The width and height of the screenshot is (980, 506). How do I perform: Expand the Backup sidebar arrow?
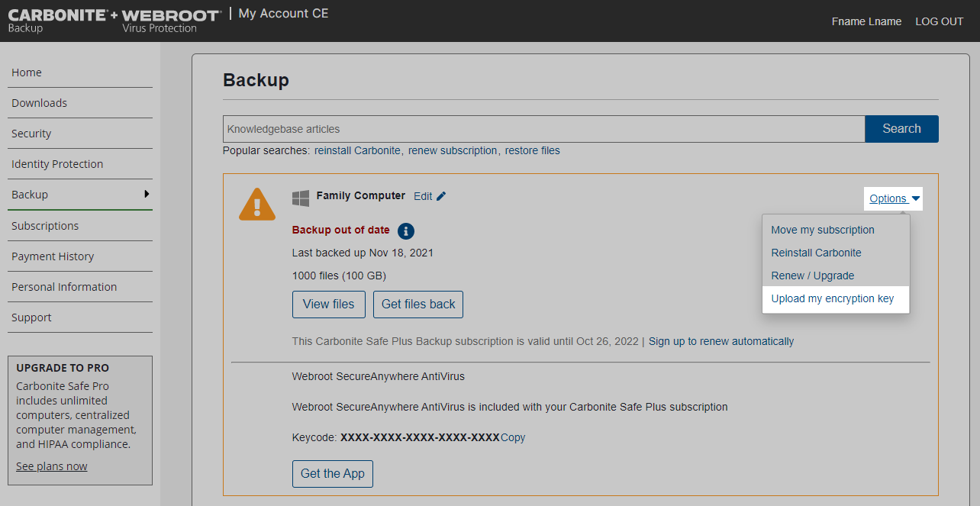147,194
